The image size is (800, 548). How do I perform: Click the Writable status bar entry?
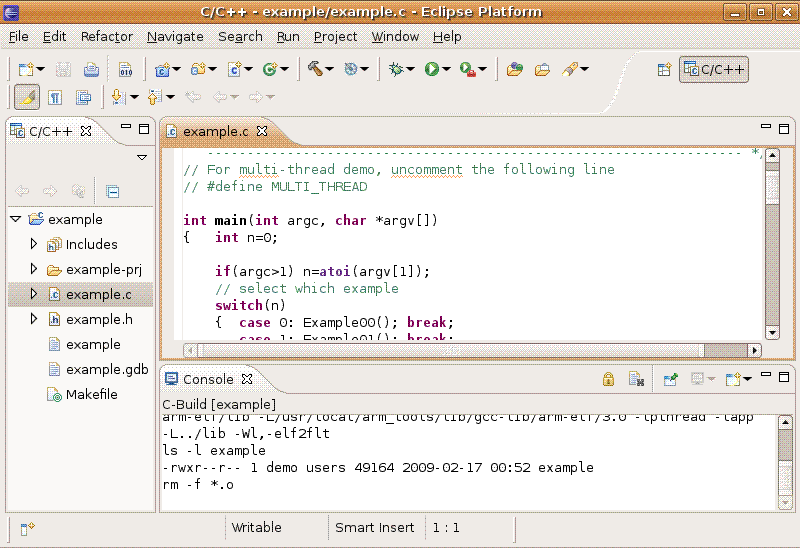[x=257, y=528]
